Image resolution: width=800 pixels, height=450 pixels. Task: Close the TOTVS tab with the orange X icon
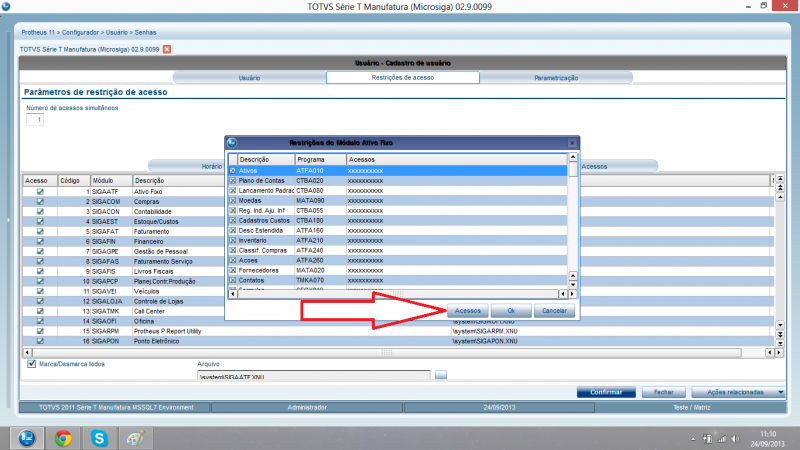pos(167,49)
